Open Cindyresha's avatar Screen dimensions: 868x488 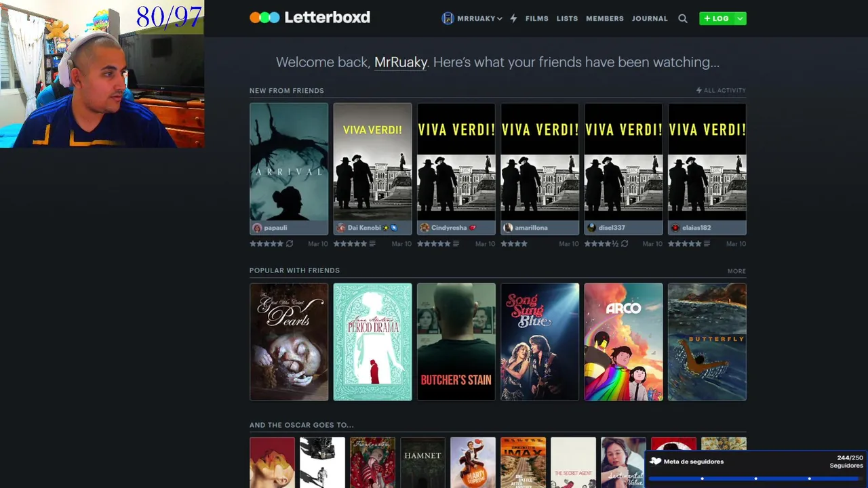coord(425,228)
